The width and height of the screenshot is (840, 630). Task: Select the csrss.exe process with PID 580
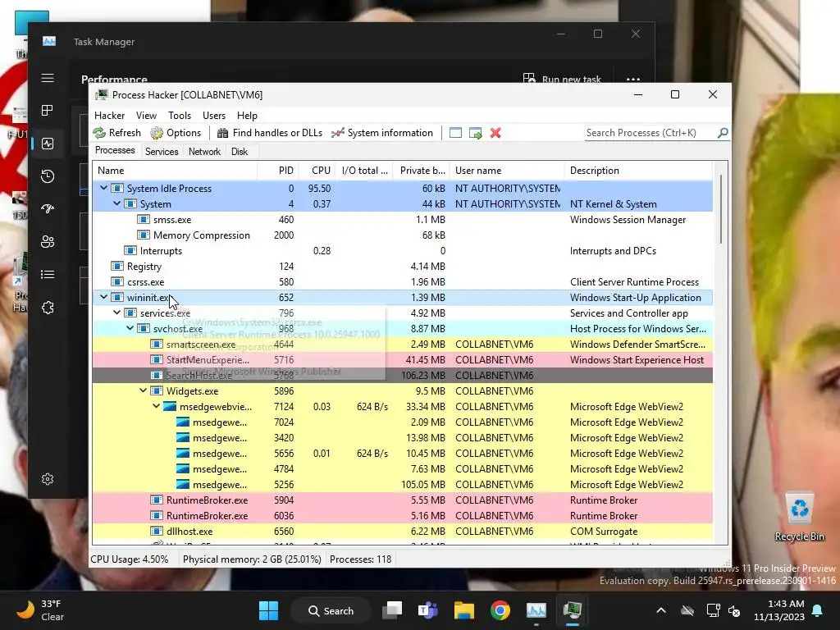point(402,282)
